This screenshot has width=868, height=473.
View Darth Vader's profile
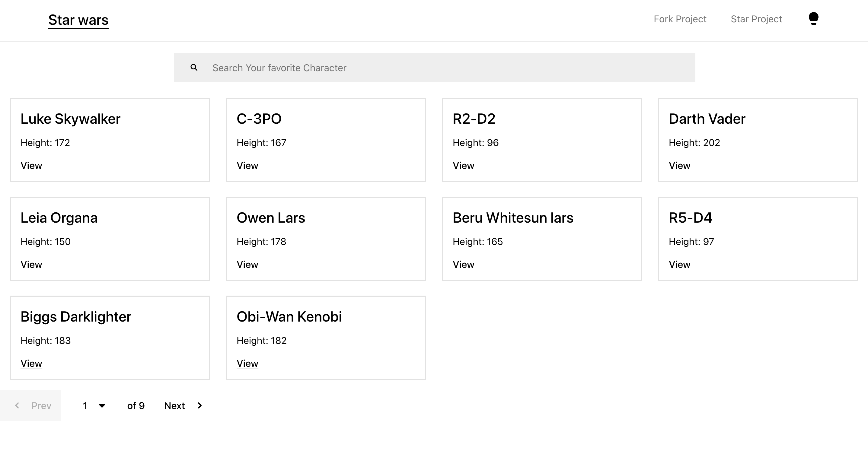click(679, 166)
